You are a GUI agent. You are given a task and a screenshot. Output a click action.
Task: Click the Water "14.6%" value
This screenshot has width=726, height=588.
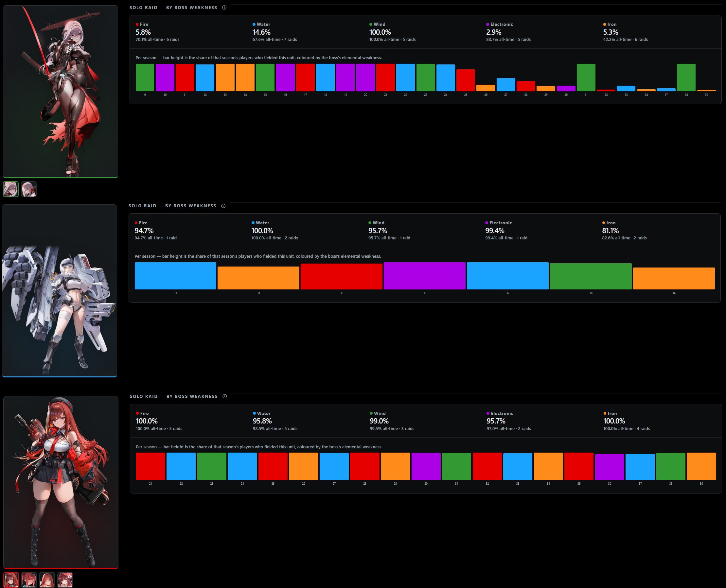pos(261,32)
